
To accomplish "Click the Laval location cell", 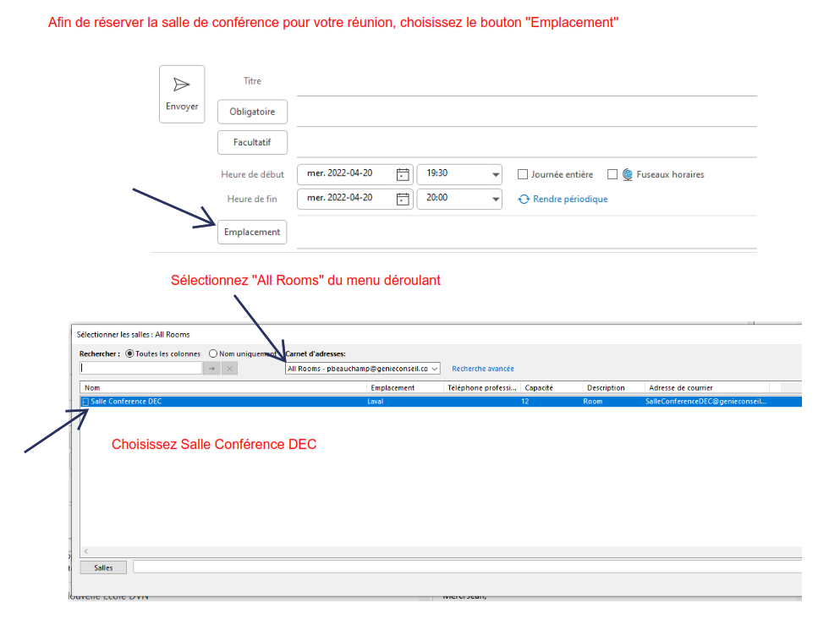I will pyautogui.click(x=375, y=401).
